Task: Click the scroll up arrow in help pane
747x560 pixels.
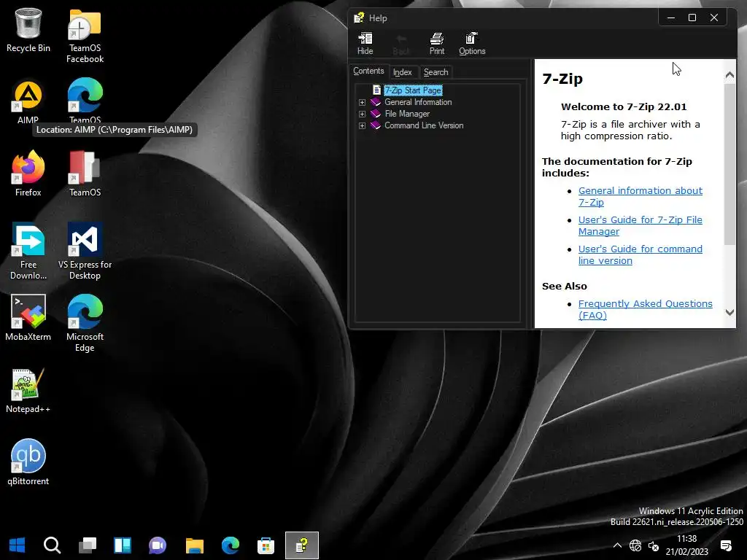Action: pos(729,75)
